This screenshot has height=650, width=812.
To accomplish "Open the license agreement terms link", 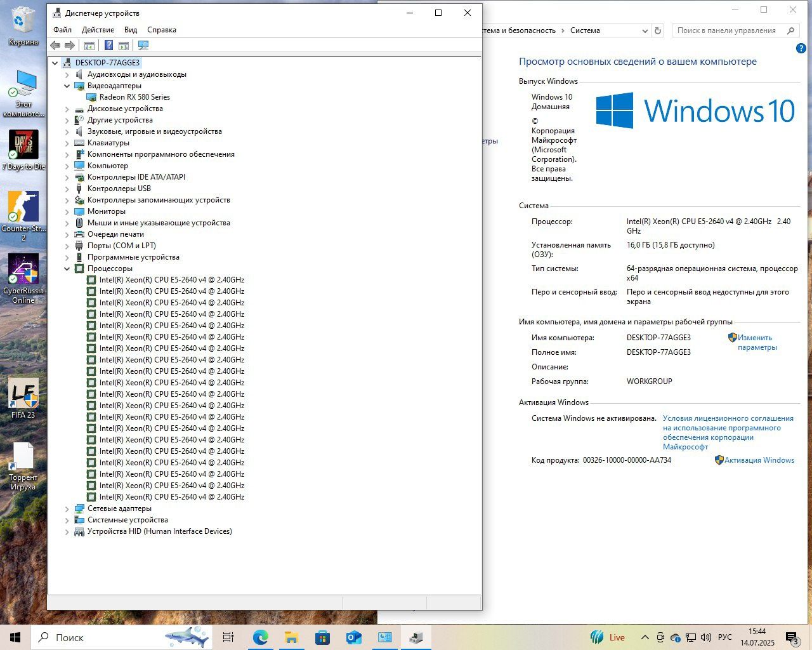I will tap(728, 432).
